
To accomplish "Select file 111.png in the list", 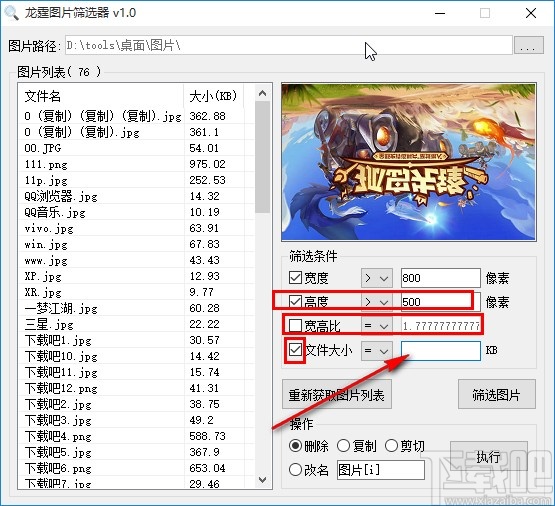I will click(46, 164).
